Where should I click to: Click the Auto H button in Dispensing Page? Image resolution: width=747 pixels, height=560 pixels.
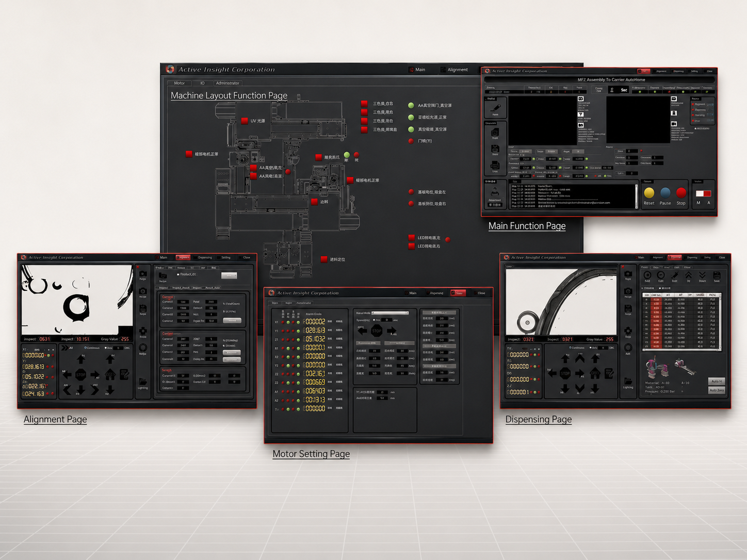click(x=717, y=381)
